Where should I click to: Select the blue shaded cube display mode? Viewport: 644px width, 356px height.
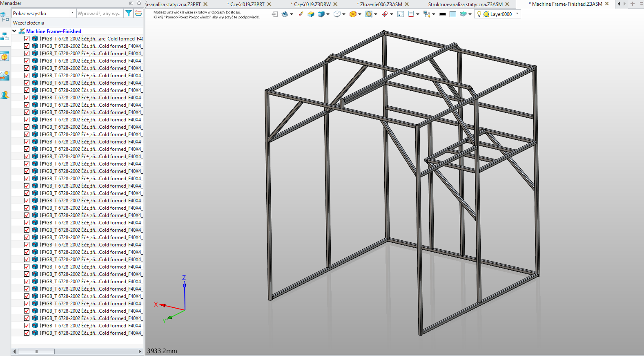tap(321, 14)
